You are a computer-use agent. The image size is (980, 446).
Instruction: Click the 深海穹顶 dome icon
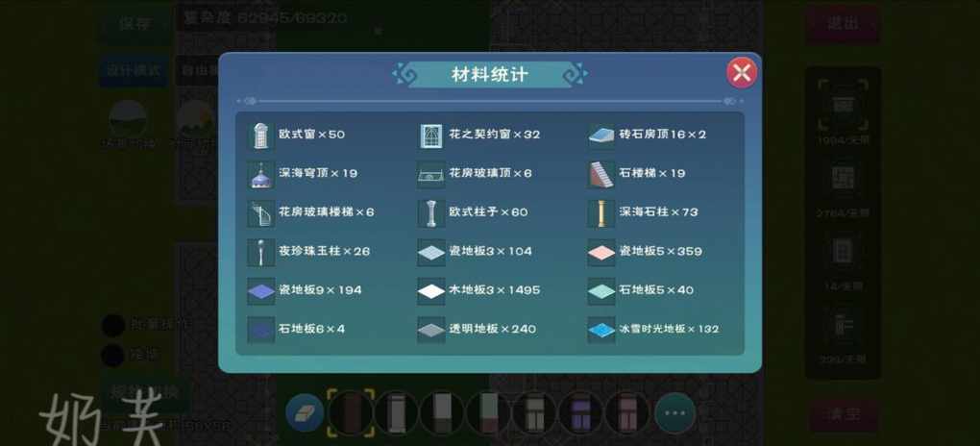pyautogui.click(x=260, y=174)
